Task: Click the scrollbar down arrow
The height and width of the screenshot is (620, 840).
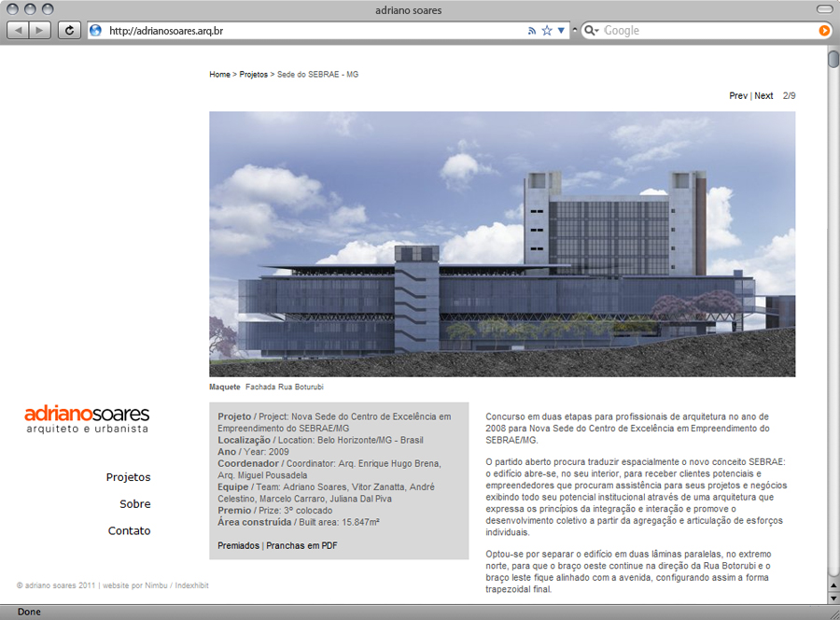Action: point(833,598)
